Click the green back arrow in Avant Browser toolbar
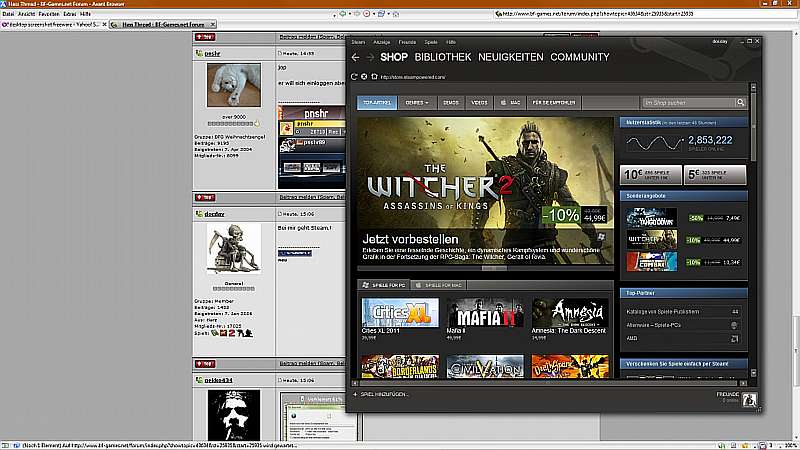Screen dimensions: 800x450 [343, 14]
